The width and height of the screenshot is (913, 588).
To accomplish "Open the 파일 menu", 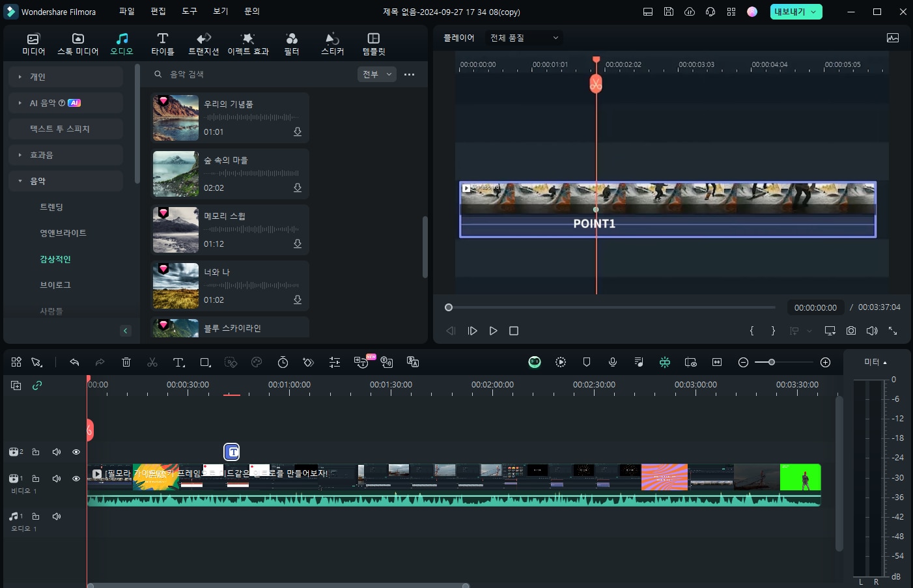I will [x=127, y=12].
